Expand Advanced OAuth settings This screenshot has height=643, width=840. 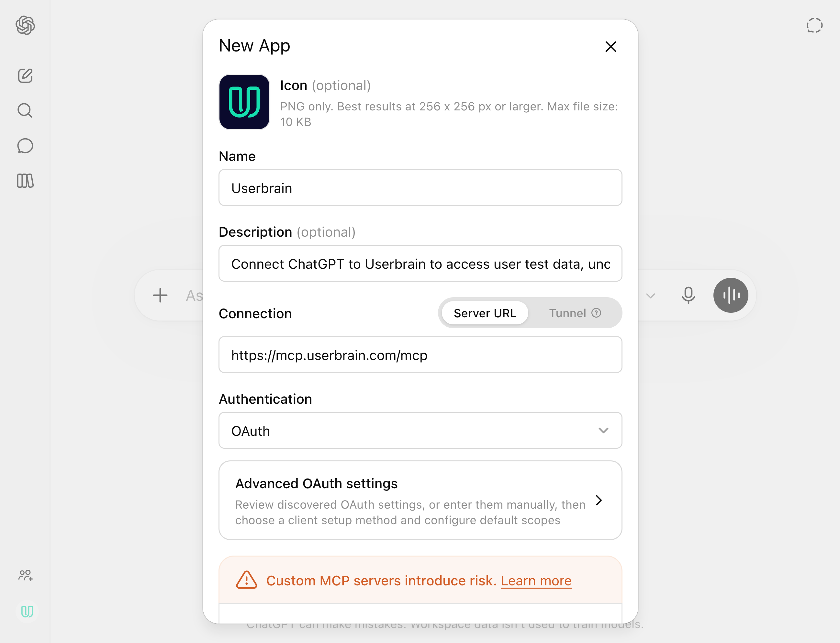point(420,500)
